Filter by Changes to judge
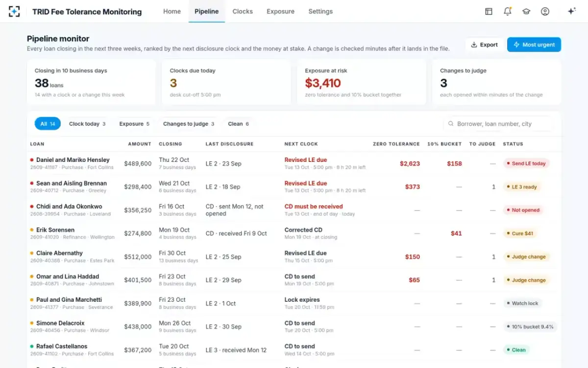The height and width of the screenshot is (368, 588). click(189, 124)
